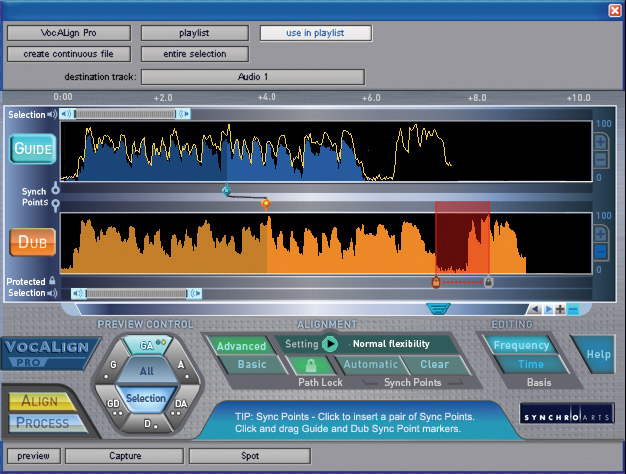This screenshot has width=626, height=474.
Task: Select GD preview mode
Action: 113,406
